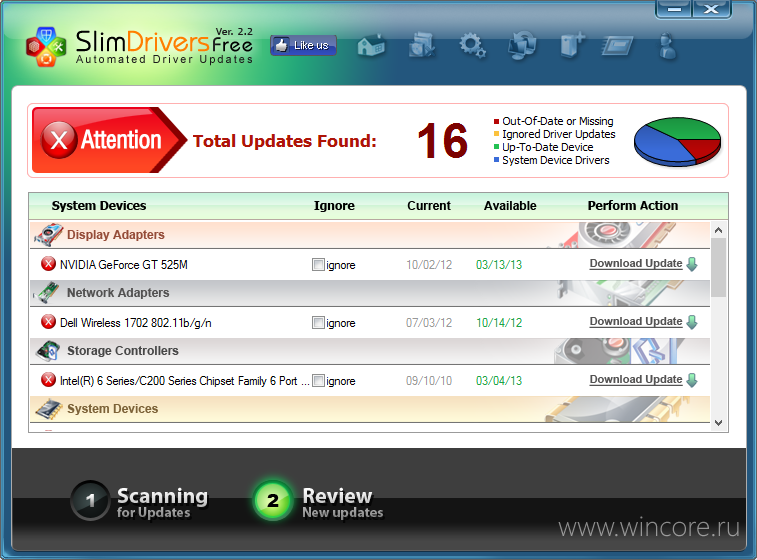Click the backup icon with plus sign
The height and width of the screenshot is (560, 757).
point(572,45)
